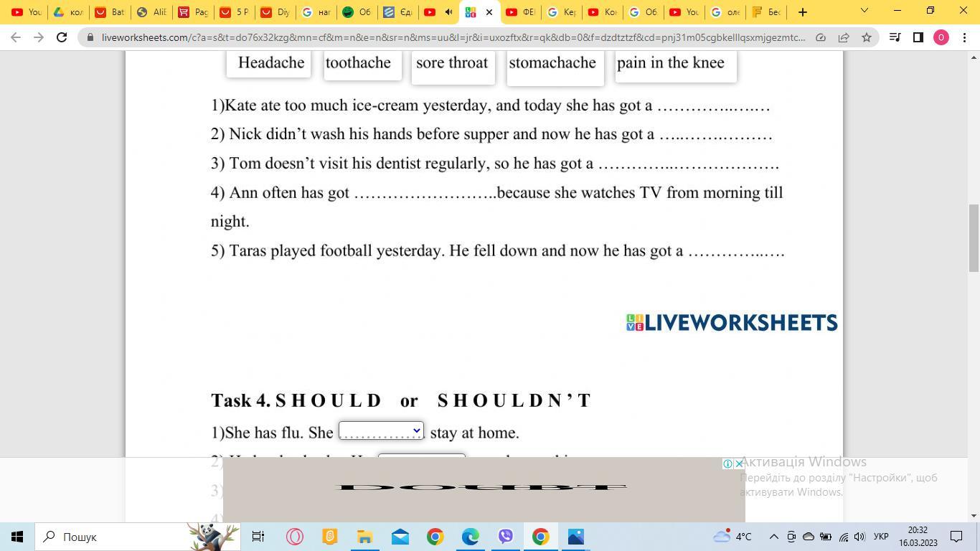
Task: Switch to the Google 'Кер' tab
Action: [x=563, y=12]
